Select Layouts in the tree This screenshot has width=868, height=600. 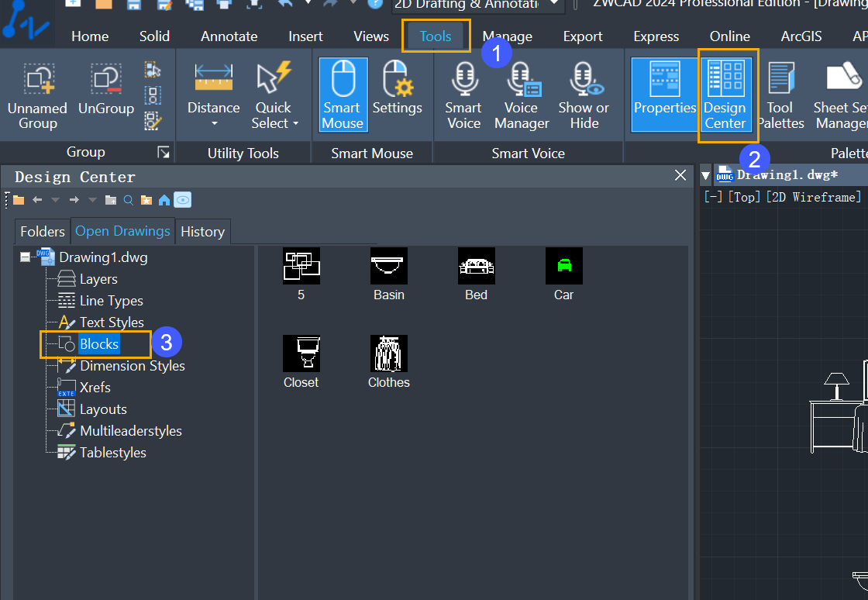tap(104, 409)
